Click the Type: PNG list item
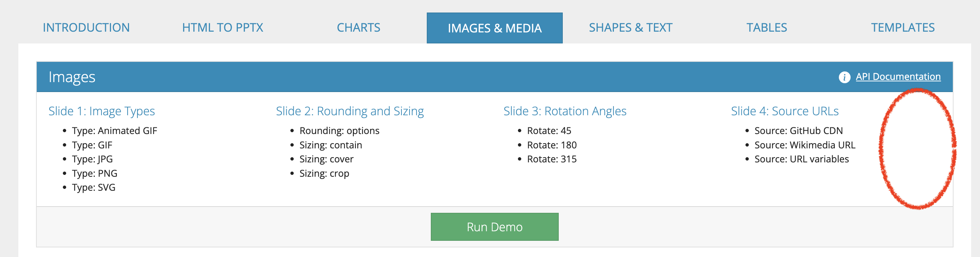This screenshot has height=257, width=980. [94, 173]
